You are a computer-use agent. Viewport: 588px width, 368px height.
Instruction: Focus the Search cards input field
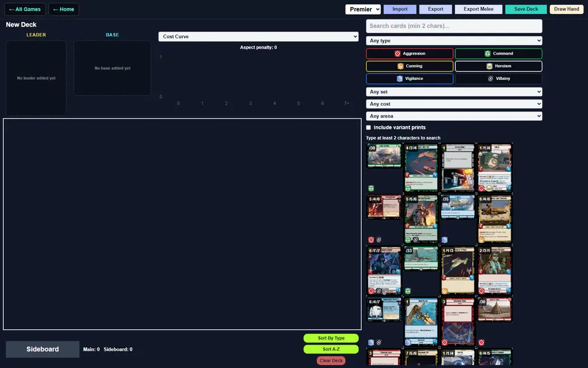click(454, 26)
